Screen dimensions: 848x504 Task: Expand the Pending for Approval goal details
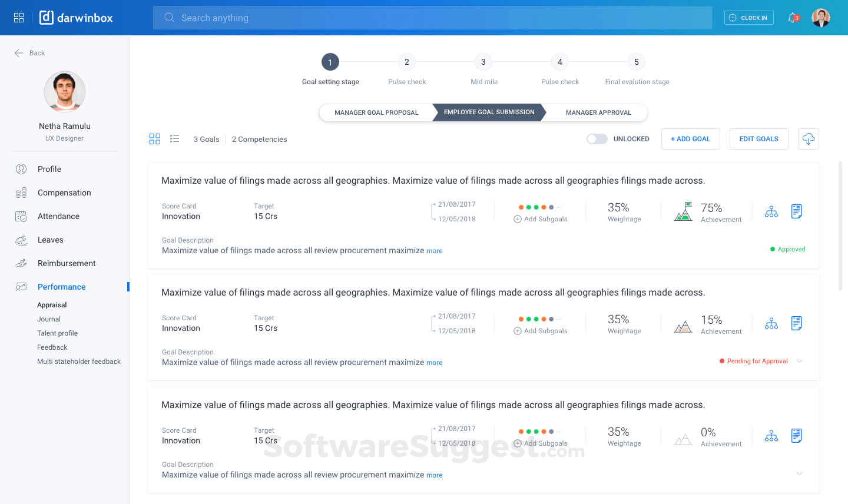point(800,361)
